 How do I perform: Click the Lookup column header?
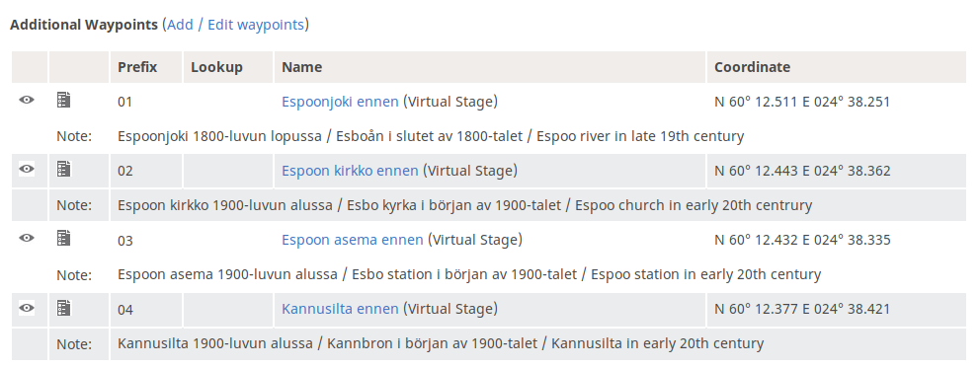coord(217,67)
